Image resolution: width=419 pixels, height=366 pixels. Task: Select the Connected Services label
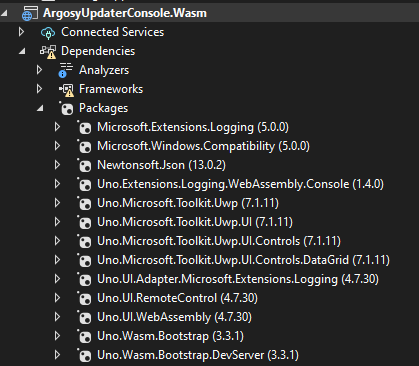(x=113, y=32)
